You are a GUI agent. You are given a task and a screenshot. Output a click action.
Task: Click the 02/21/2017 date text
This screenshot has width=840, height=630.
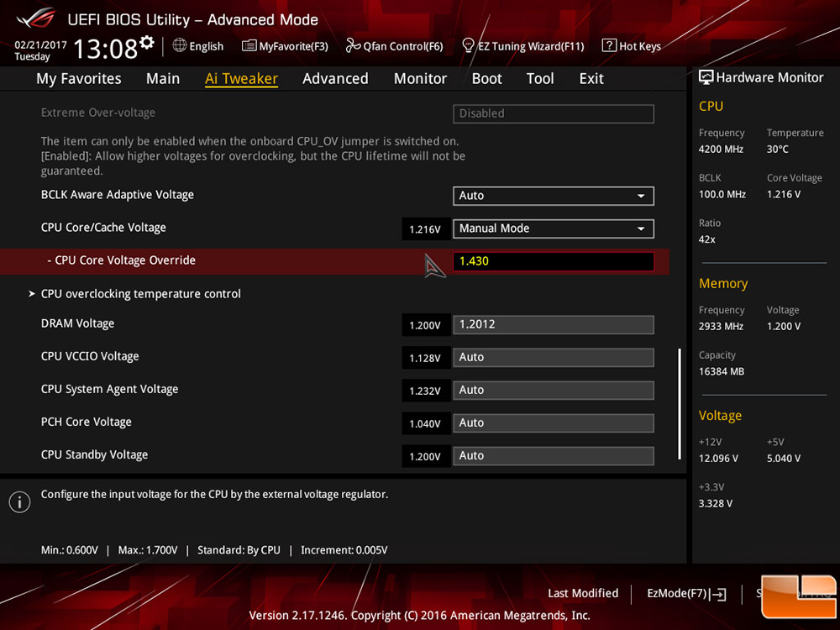click(x=40, y=45)
